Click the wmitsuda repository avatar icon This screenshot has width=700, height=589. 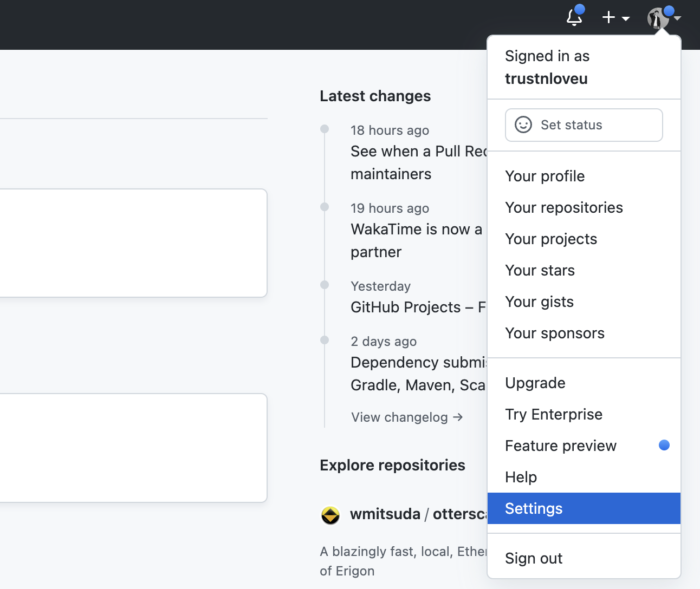pos(330,515)
